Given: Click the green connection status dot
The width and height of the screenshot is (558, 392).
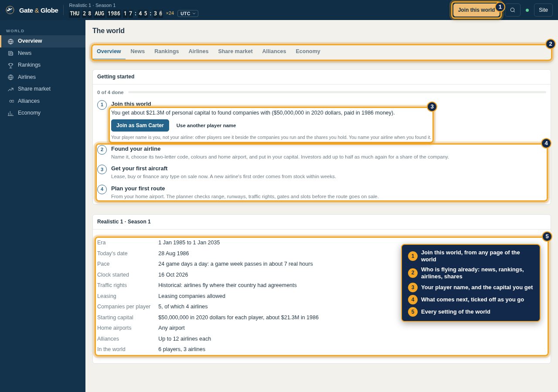Looking at the screenshot, I should click(x=527, y=10).
